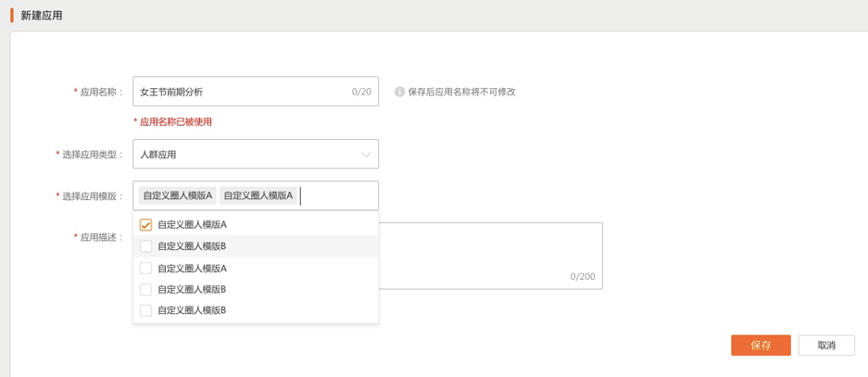Click the 0/20 character counter
Screen dimensions: 868x377
coord(361,92)
